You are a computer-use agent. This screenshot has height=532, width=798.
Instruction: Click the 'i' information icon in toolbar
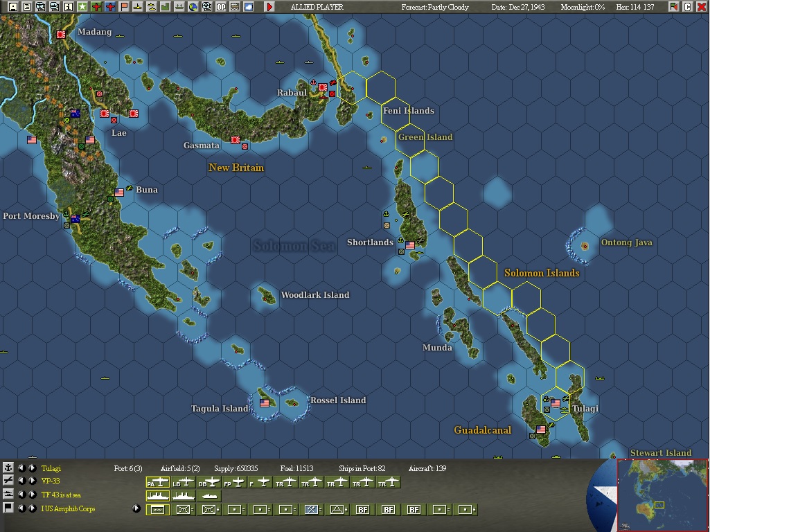click(68, 7)
